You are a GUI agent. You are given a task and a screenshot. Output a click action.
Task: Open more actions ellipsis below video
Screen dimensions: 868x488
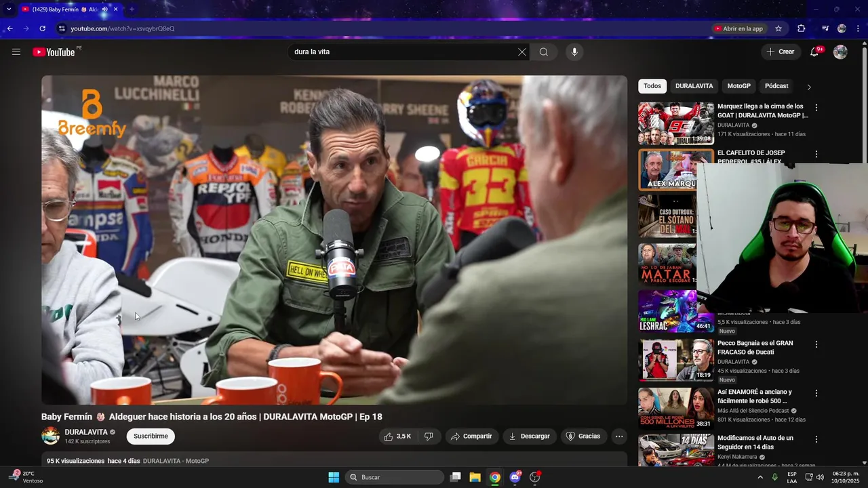coord(619,436)
